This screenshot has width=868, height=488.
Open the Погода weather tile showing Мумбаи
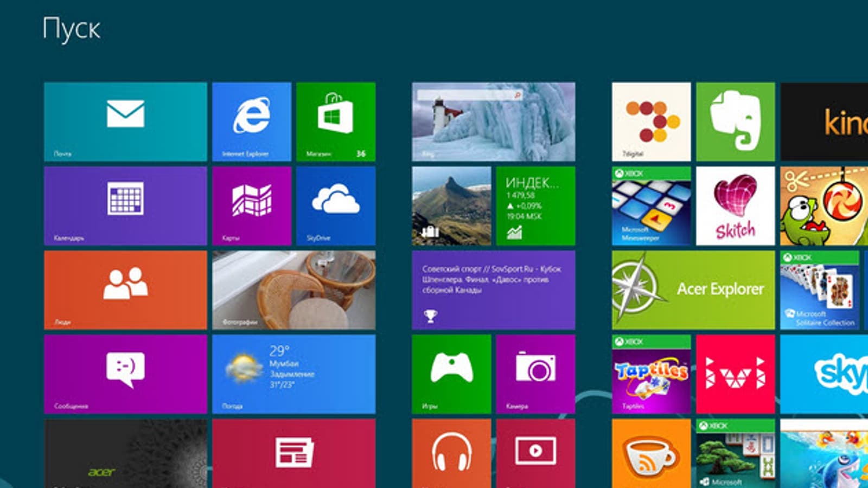[x=293, y=374]
